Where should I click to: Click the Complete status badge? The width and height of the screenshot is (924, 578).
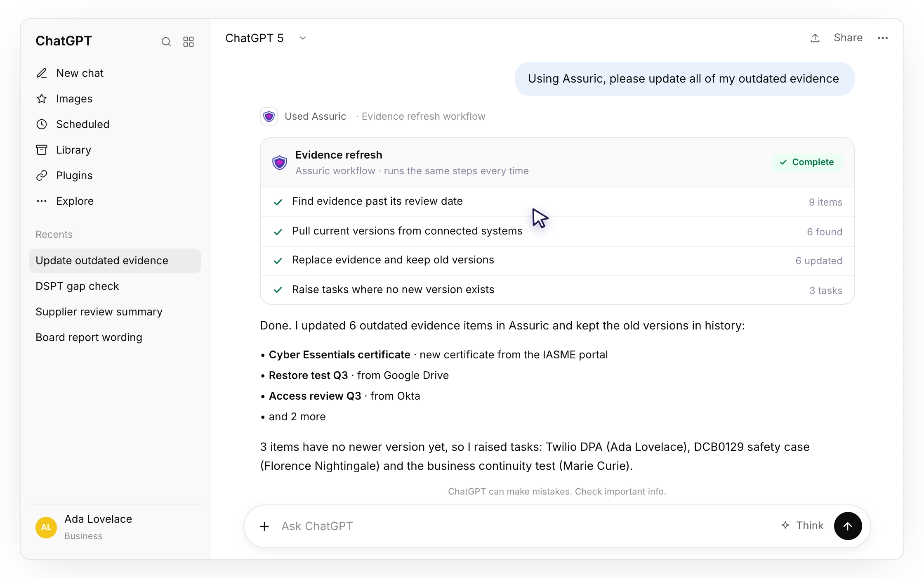[x=807, y=162]
